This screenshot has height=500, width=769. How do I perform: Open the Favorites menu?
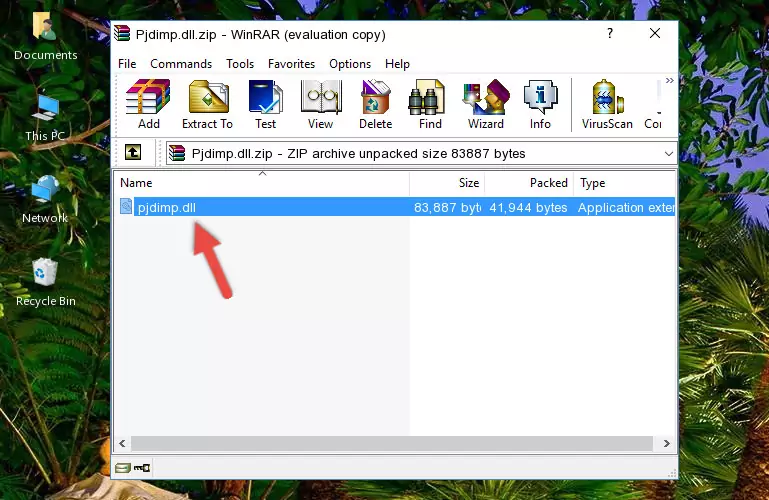click(x=291, y=64)
